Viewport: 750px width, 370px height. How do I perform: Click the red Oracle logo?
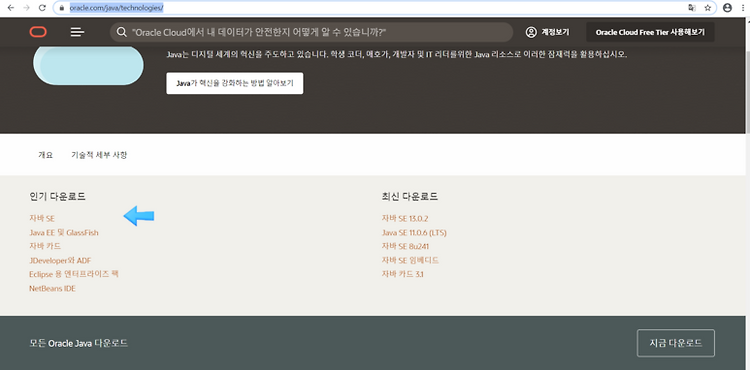pos(38,32)
